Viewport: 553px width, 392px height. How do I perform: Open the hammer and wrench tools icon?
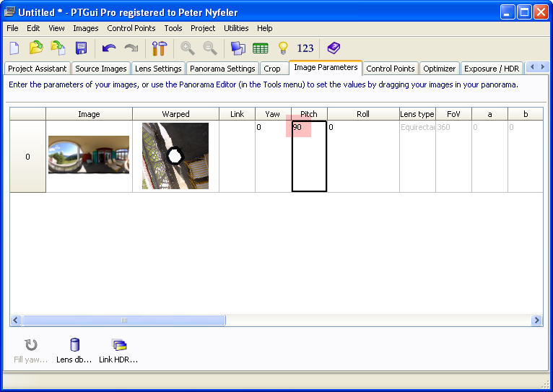(159, 48)
